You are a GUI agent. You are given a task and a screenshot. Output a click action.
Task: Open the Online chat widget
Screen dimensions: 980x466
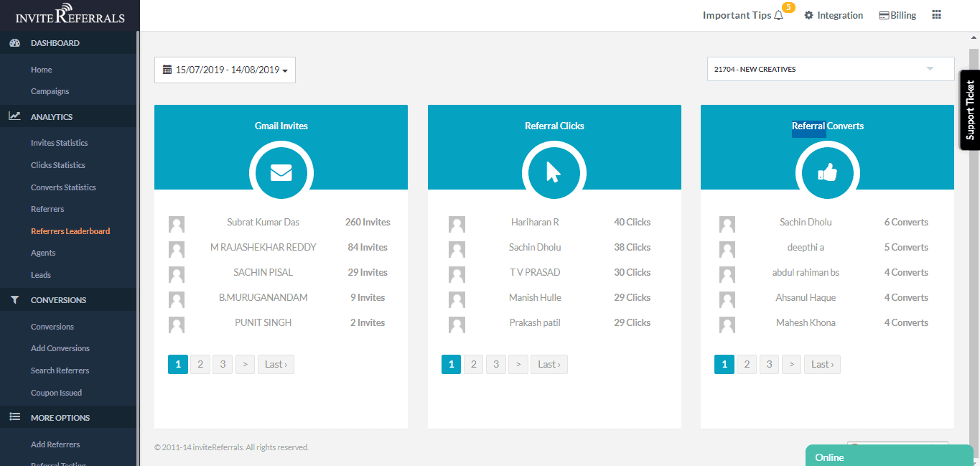tap(887, 457)
